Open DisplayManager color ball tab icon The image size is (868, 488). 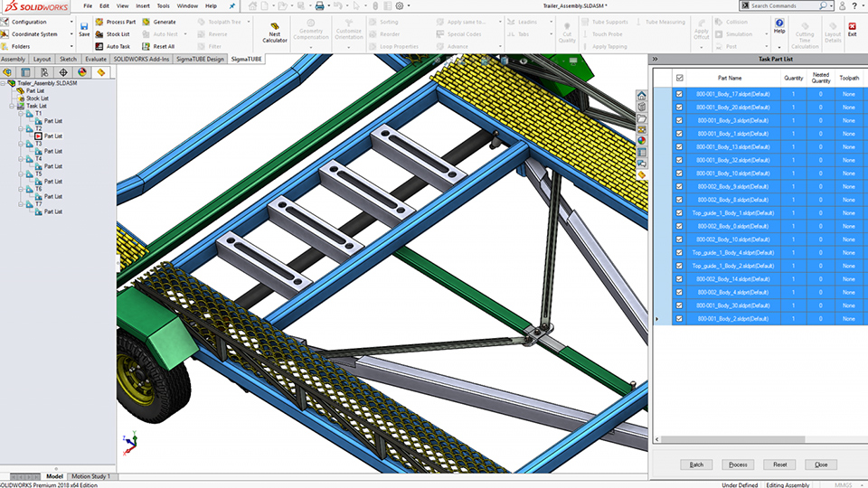pyautogui.click(x=82, y=72)
